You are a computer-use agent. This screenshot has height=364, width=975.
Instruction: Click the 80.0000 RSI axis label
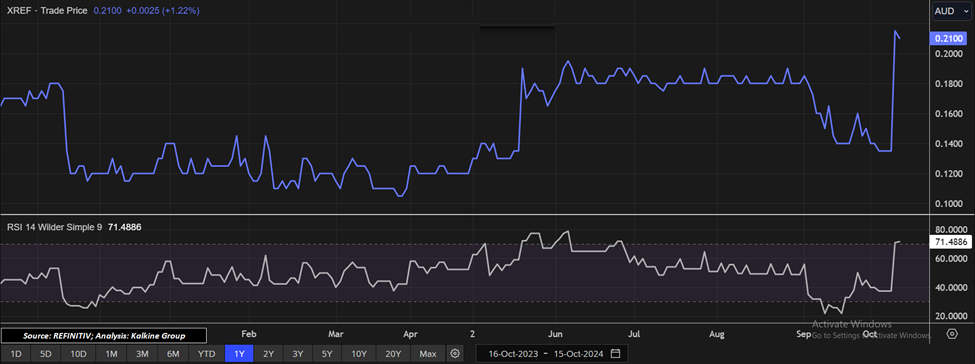[x=950, y=229]
